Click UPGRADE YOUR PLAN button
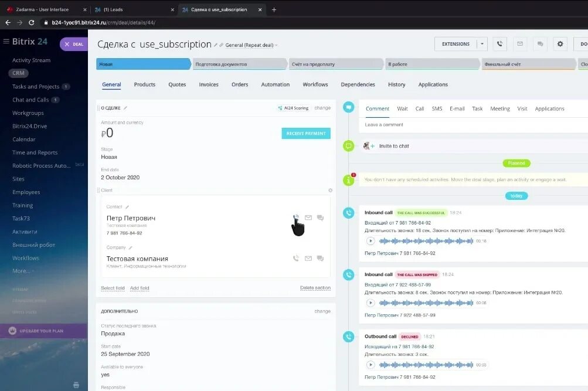588x391 pixels. click(x=43, y=331)
